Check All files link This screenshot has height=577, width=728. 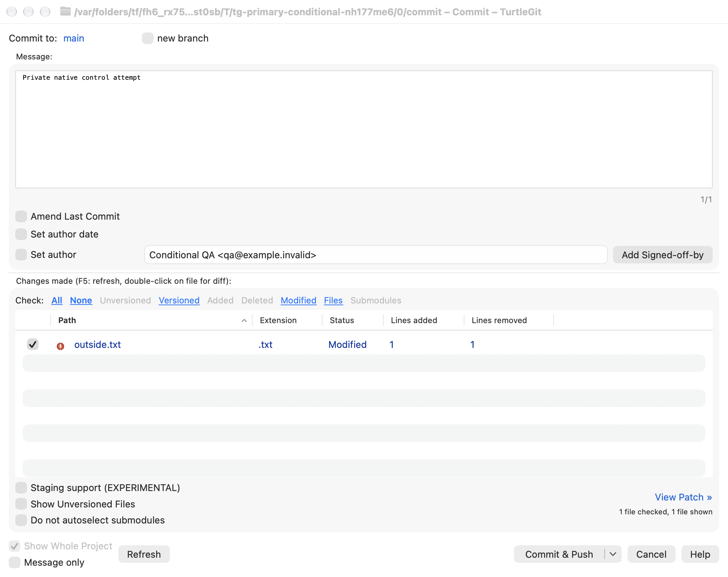(x=57, y=301)
